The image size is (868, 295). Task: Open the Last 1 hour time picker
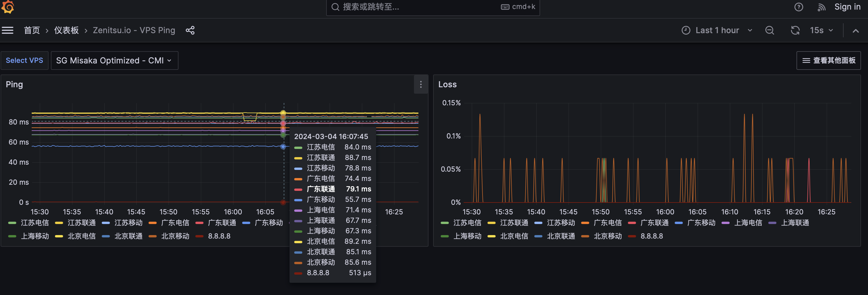point(717,30)
